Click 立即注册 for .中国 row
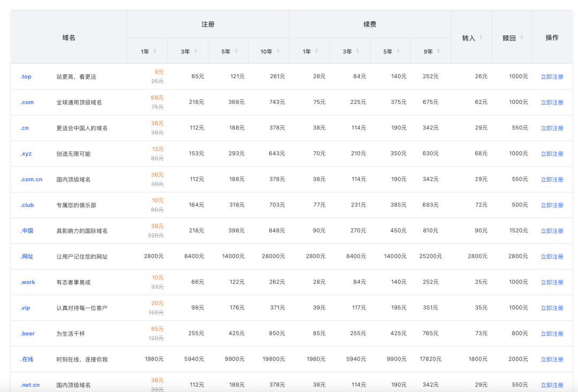The width and height of the screenshot is (578, 392). [552, 231]
